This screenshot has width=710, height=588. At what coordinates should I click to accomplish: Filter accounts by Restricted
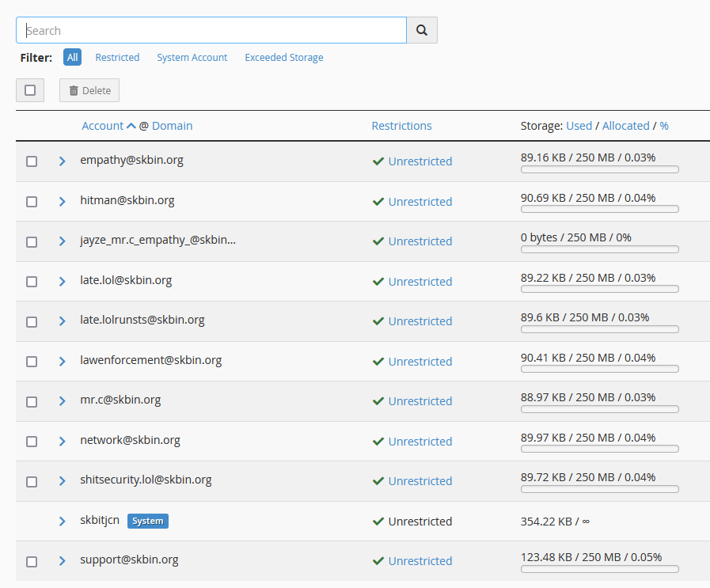pyautogui.click(x=117, y=58)
